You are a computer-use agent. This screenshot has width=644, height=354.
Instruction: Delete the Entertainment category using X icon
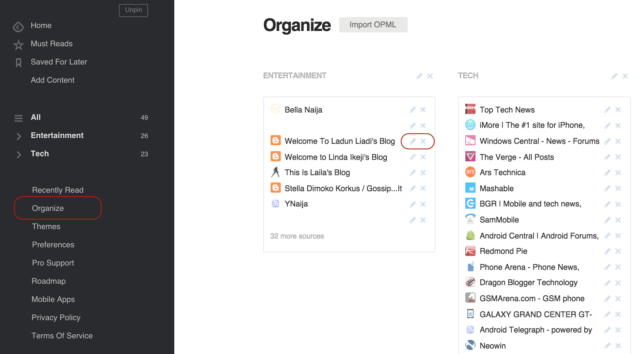[x=430, y=76]
